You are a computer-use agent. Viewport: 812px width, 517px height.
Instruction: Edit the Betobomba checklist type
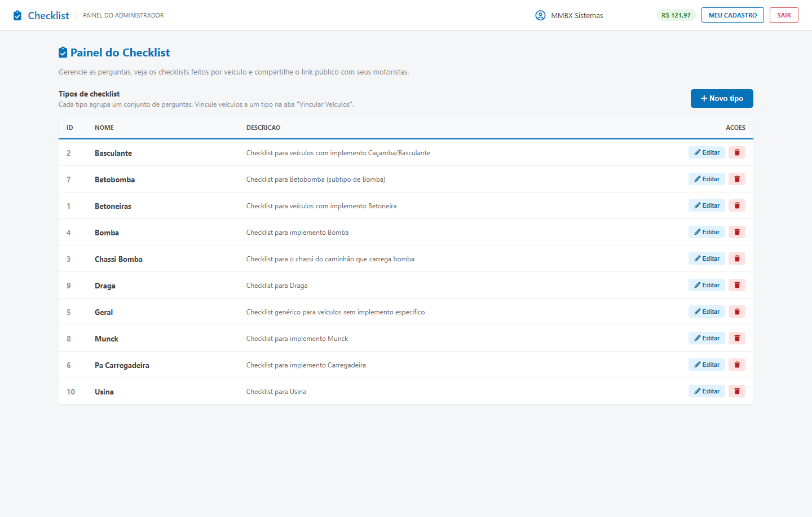(x=707, y=179)
